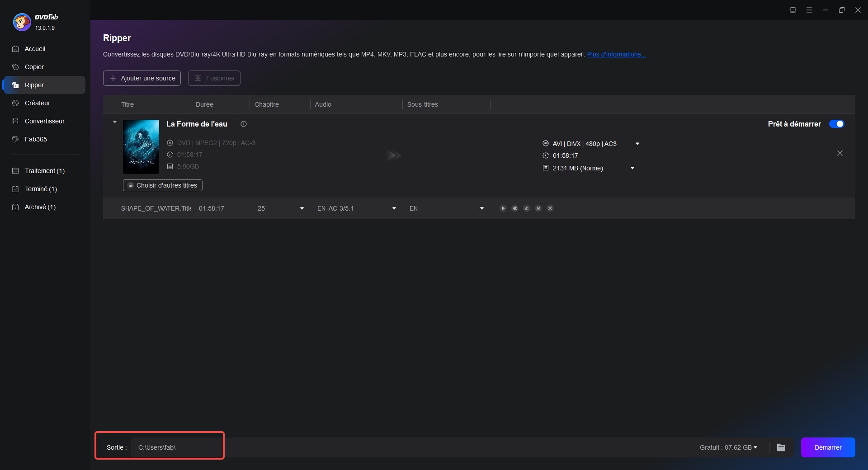Expand the chapter 25 dropdown

click(302, 208)
